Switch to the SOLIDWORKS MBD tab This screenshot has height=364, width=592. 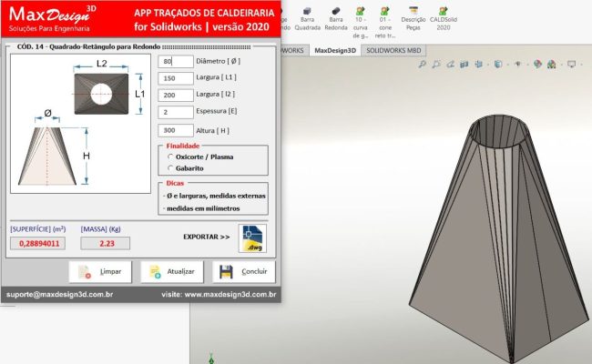click(x=393, y=50)
